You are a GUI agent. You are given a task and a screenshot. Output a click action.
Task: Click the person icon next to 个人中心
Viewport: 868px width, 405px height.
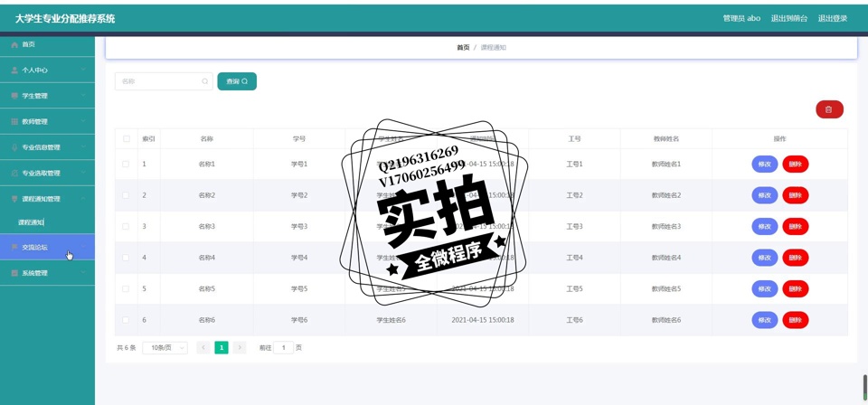tap(14, 71)
